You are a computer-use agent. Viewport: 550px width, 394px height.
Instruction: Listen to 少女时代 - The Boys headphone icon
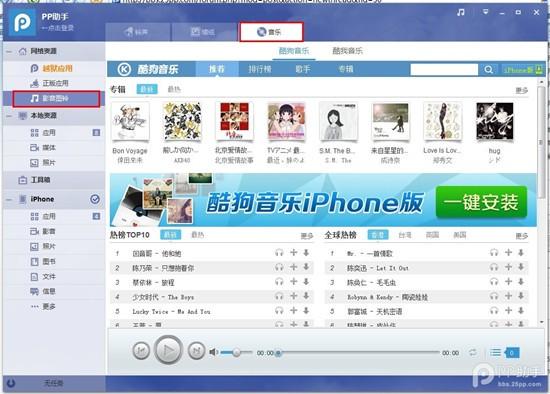279,296
